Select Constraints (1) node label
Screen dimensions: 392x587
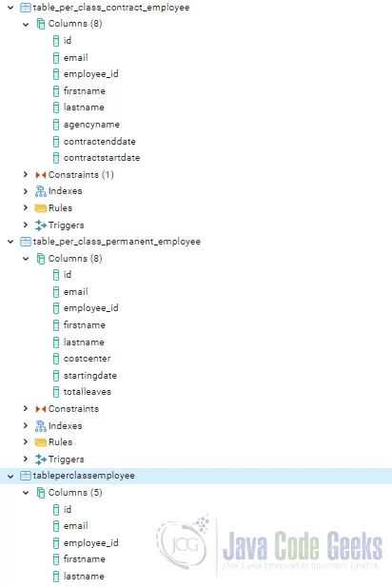pos(81,175)
